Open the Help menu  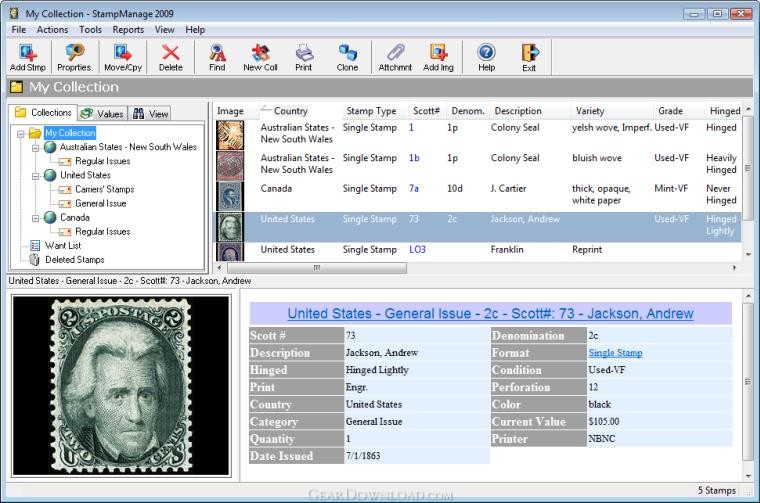click(x=195, y=30)
